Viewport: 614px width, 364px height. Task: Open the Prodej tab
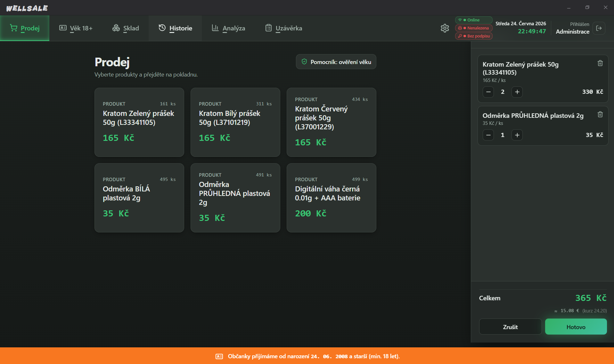click(25, 28)
